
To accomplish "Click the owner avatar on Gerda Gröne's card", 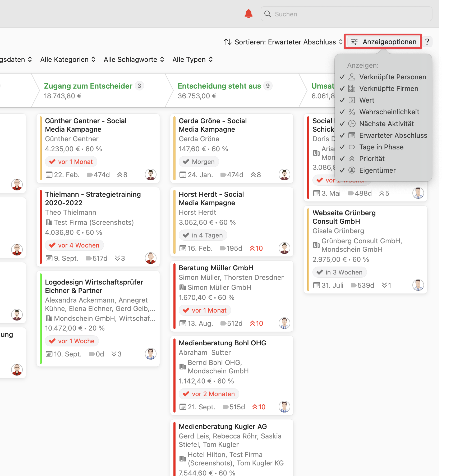I will coord(284,175).
